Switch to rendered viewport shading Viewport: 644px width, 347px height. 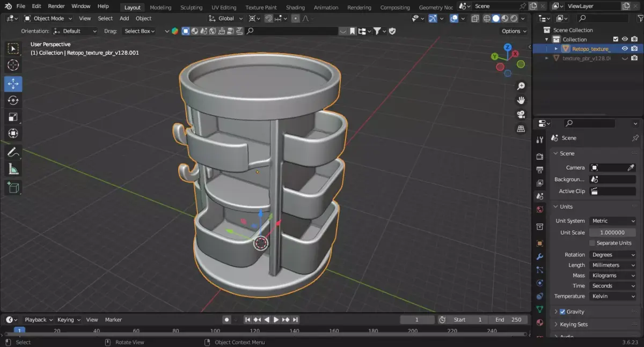coord(514,18)
